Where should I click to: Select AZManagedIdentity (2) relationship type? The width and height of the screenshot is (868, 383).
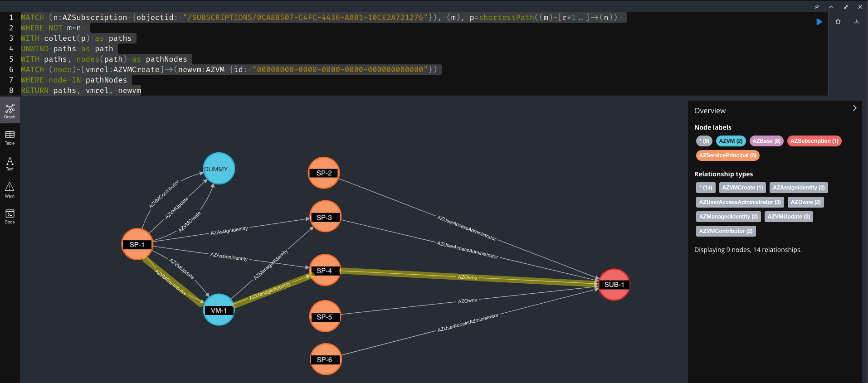tap(728, 217)
